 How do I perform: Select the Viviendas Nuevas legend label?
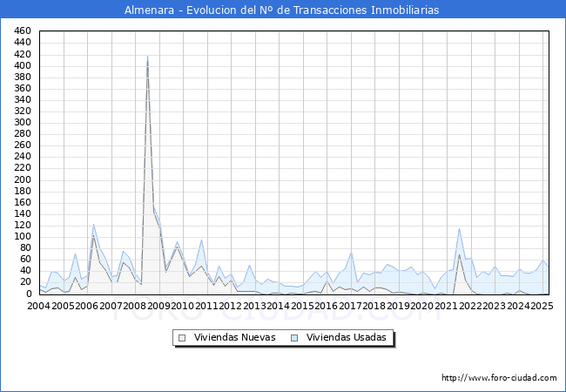coord(234,337)
